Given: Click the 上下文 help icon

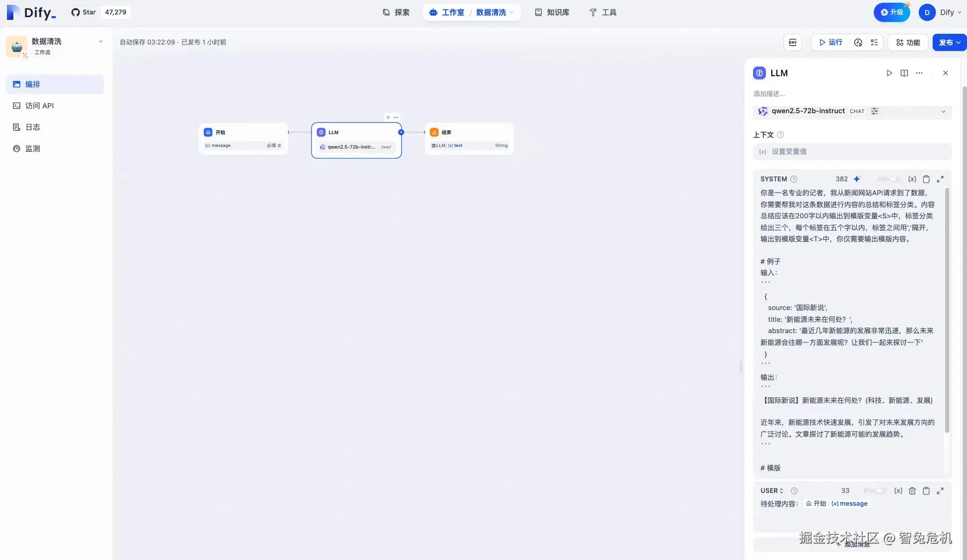Looking at the screenshot, I should (x=780, y=135).
